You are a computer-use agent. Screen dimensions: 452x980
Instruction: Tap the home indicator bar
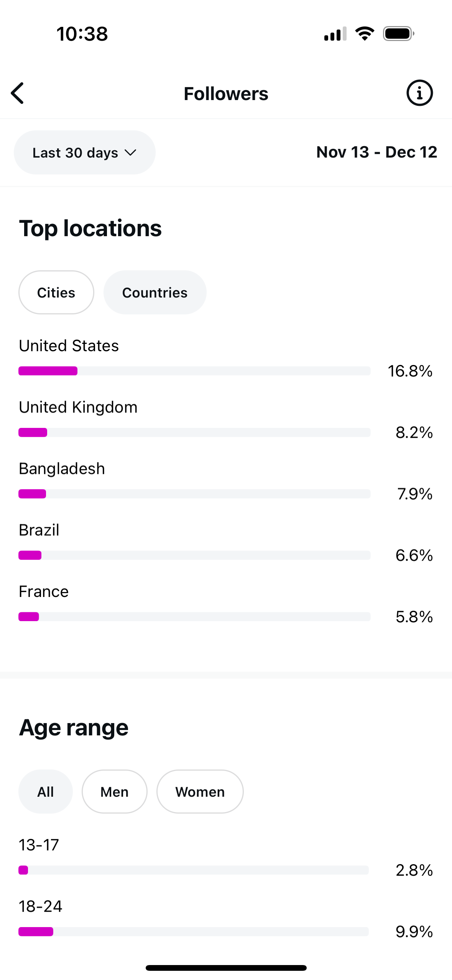click(226, 968)
